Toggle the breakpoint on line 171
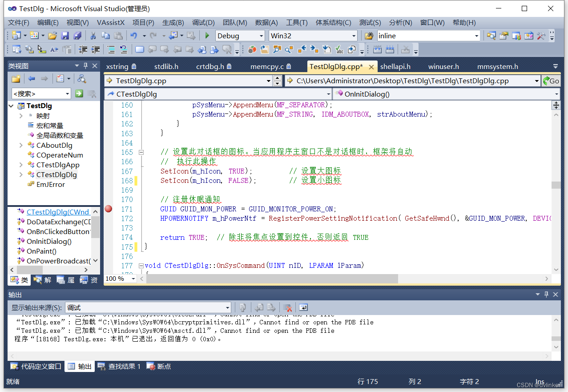Viewport: 568px width, 392px height. click(x=108, y=209)
